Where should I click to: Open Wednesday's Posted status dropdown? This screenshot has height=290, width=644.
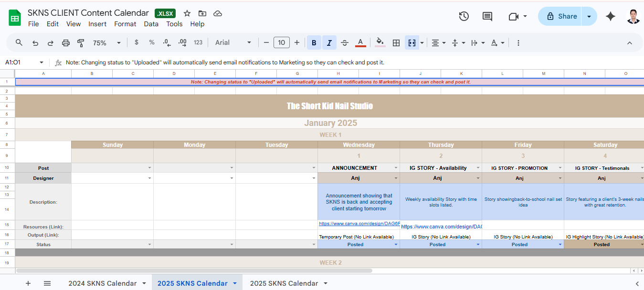click(396, 245)
